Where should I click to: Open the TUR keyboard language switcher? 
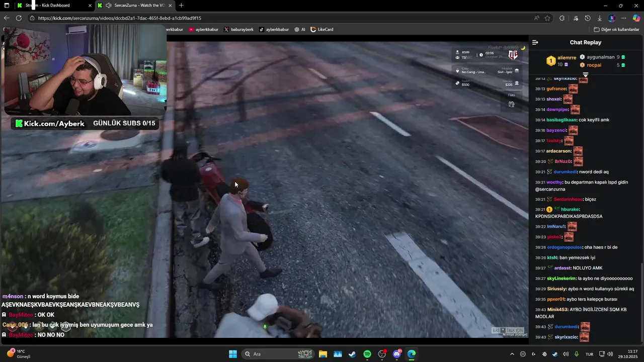point(589,354)
